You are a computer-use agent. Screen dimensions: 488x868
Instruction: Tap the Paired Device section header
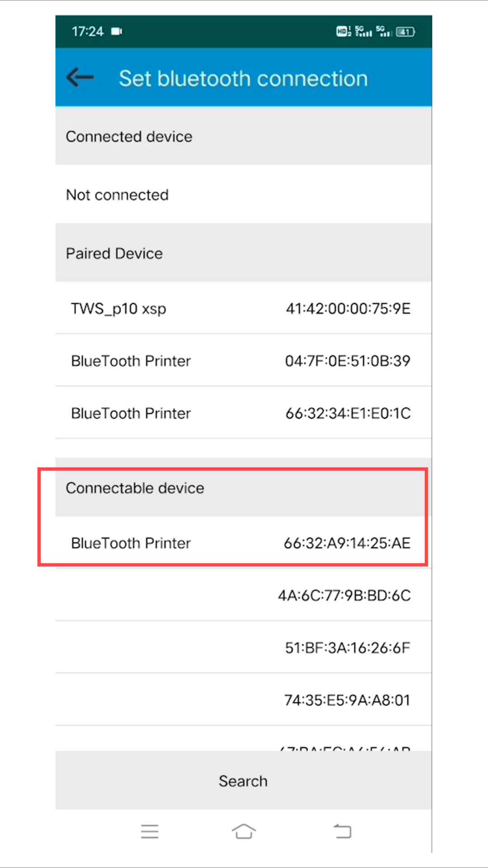point(243,253)
